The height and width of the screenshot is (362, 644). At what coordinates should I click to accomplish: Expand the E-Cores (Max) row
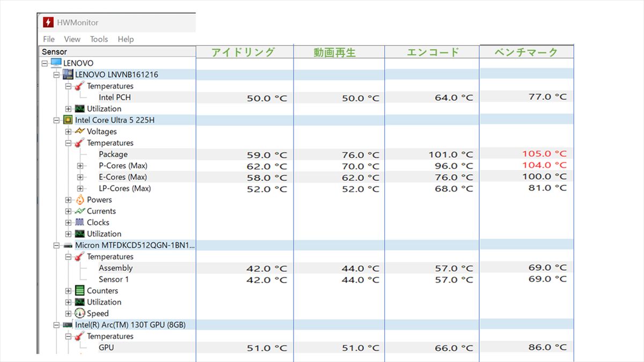[x=80, y=177]
